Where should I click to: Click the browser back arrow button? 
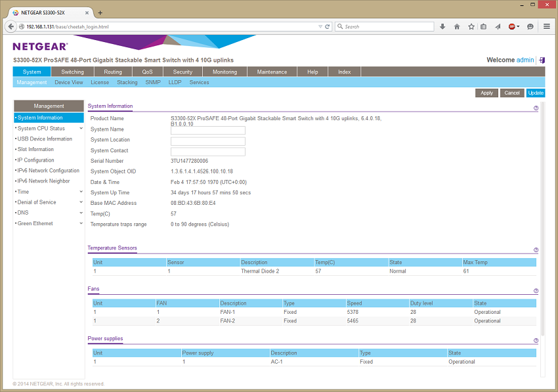point(11,26)
